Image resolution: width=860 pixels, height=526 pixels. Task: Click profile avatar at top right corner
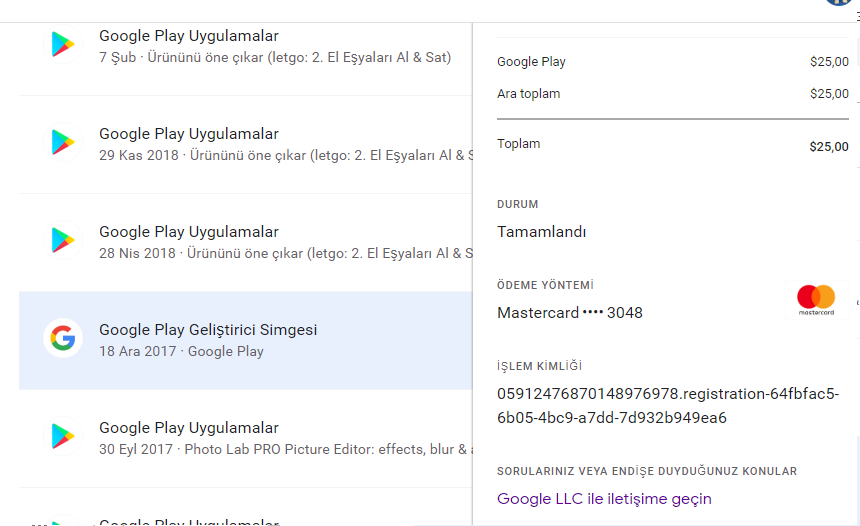click(839, 2)
